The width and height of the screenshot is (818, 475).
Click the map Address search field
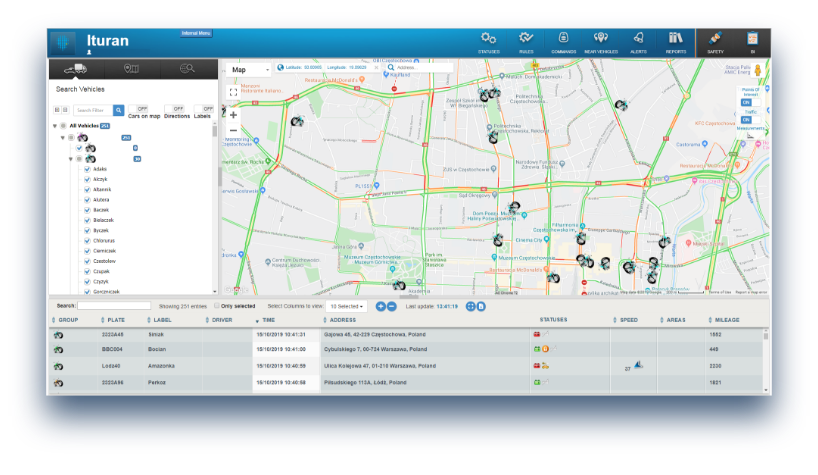pos(422,68)
